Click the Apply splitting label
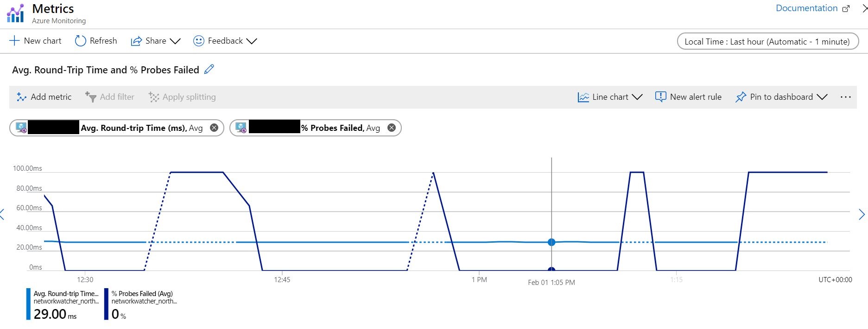Image resolution: width=868 pixels, height=329 pixels. click(189, 97)
